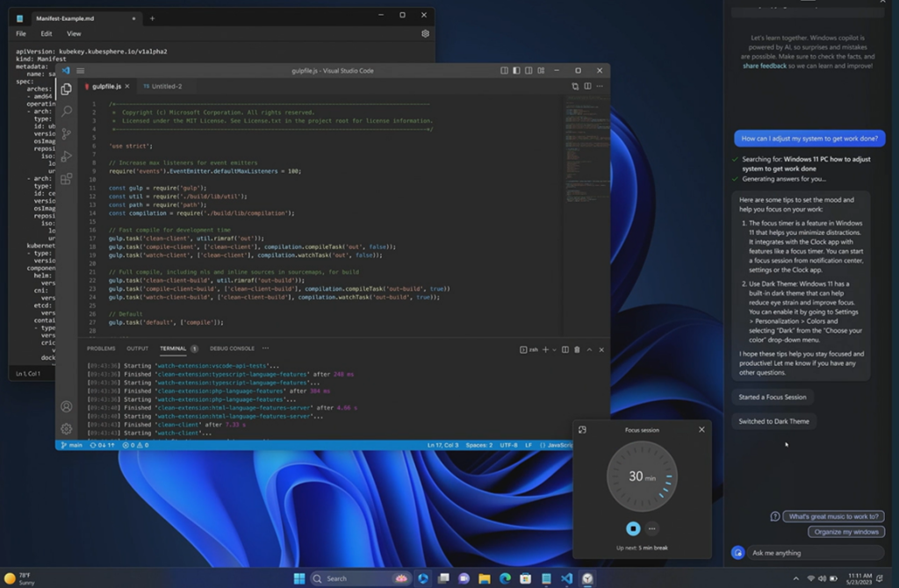Open the Run and Debug view
Image resolution: width=899 pixels, height=588 pixels.
[66, 156]
